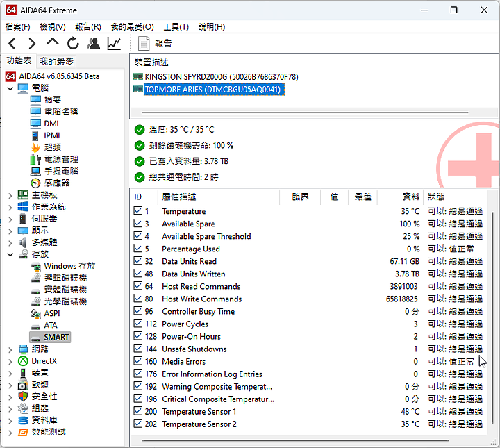Expand the 伺服器 tree node

pyautogui.click(x=10, y=219)
